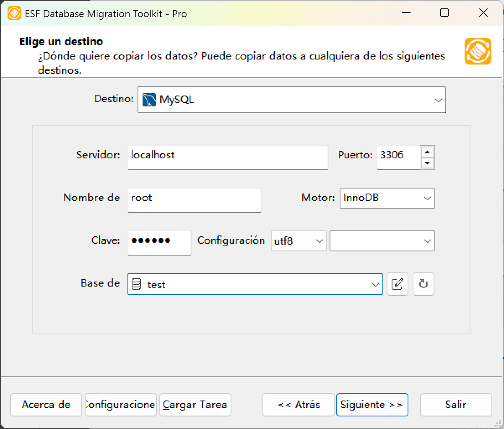The height and width of the screenshot is (429, 504).
Task: Click the Clave password field
Action: 159,243
